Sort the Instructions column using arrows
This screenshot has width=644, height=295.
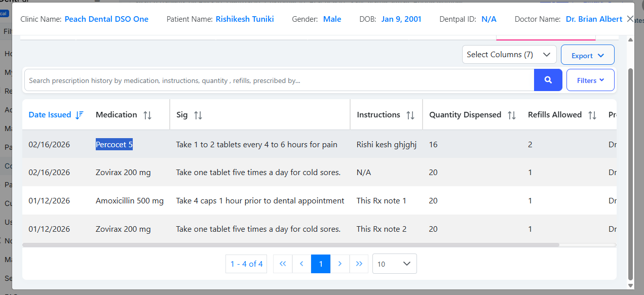[x=410, y=115]
